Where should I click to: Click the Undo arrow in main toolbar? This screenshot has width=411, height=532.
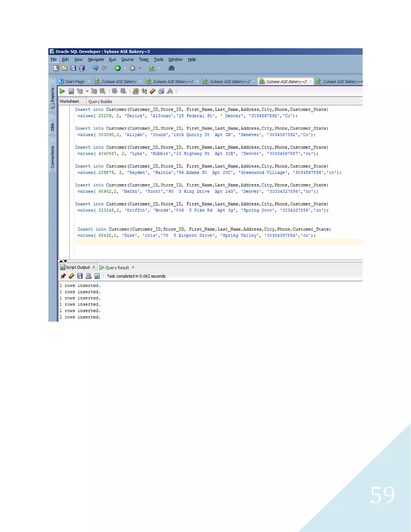tap(95, 68)
